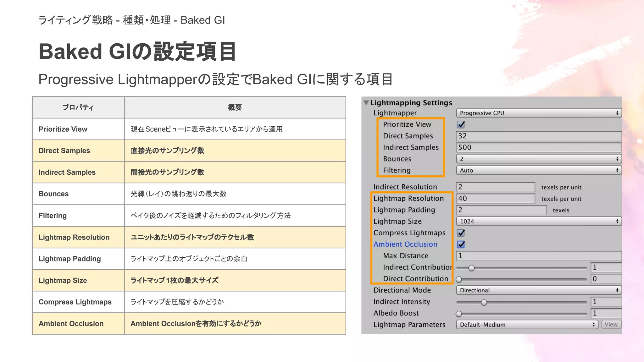Open the Directional Mode dropdown
Image resolution: width=644 pixels, height=362 pixels.
click(x=539, y=290)
